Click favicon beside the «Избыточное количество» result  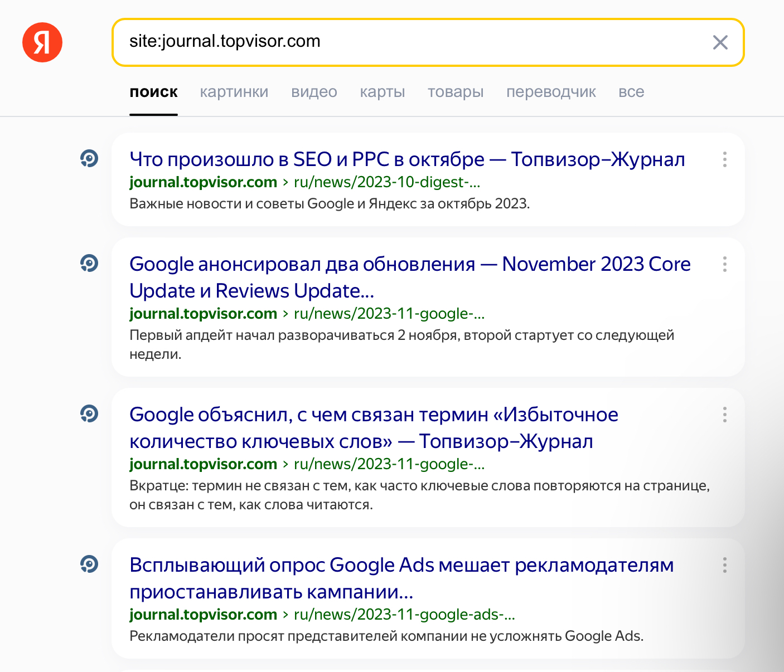click(89, 414)
